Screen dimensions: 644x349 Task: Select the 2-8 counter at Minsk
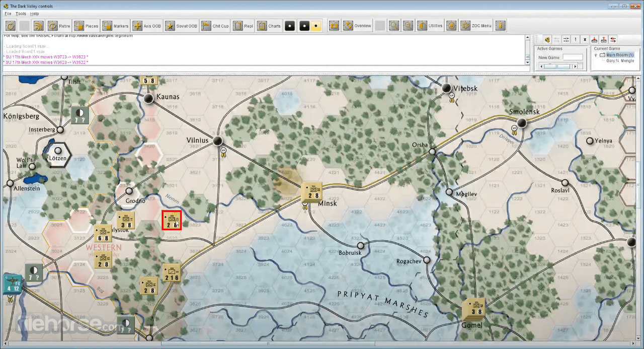[311, 192]
